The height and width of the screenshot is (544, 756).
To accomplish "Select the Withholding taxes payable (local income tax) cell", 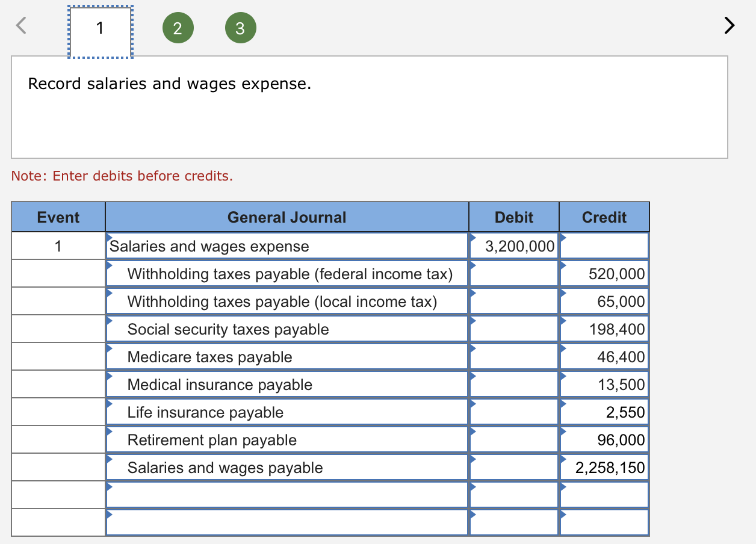I will [287, 301].
